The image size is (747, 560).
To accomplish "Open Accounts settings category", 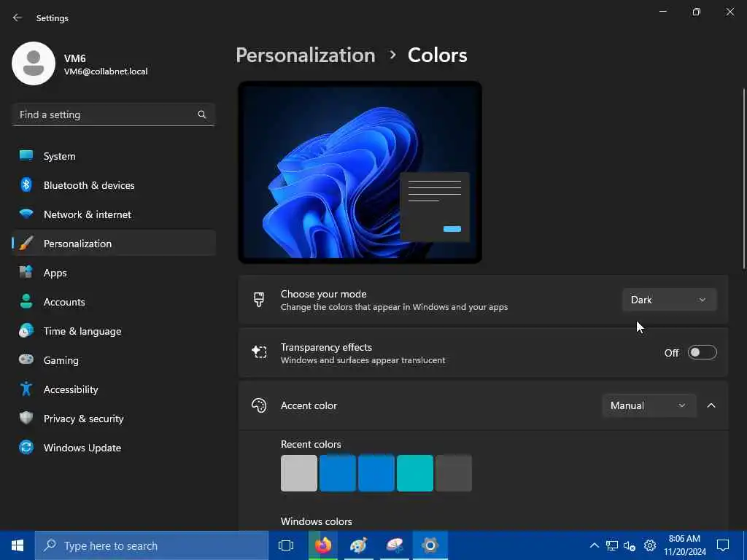I will (x=114, y=301).
